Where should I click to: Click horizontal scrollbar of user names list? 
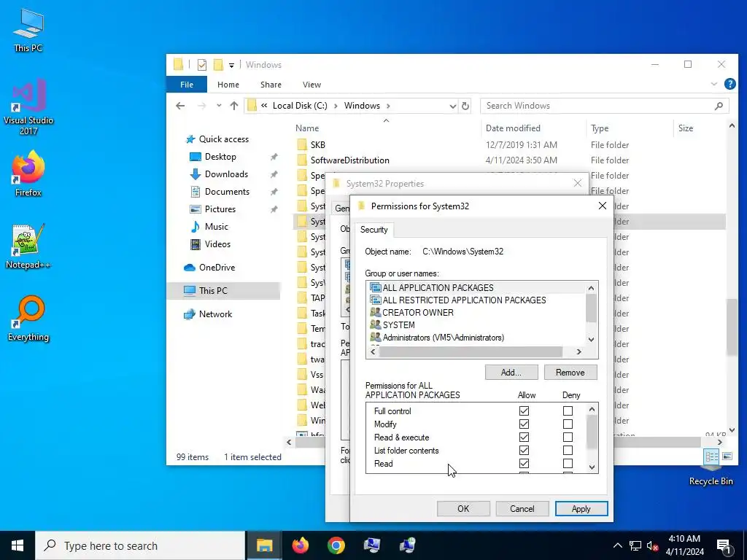[x=471, y=352]
